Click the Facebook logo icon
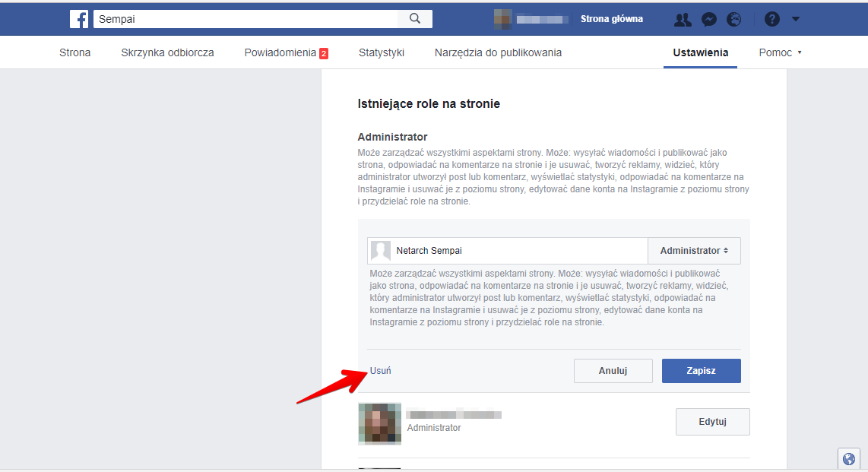Viewport: 868px width, 472px height. coord(79,19)
